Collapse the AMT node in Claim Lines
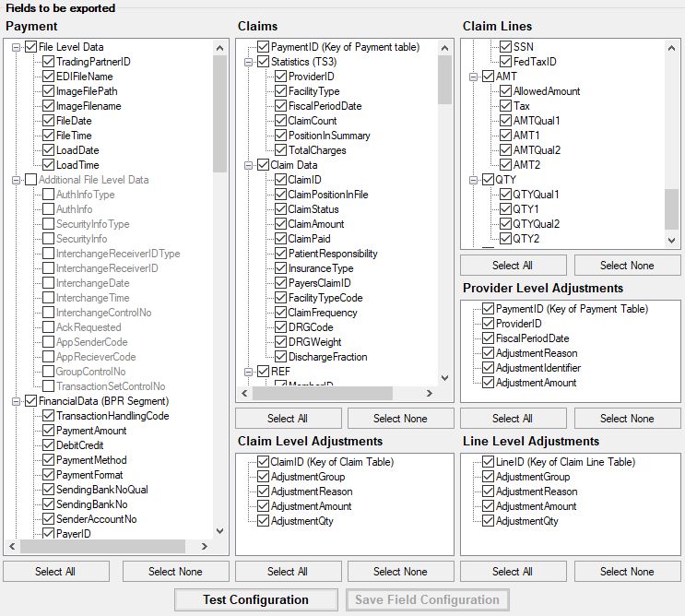Viewport: 685px width, 616px height. tap(473, 77)
